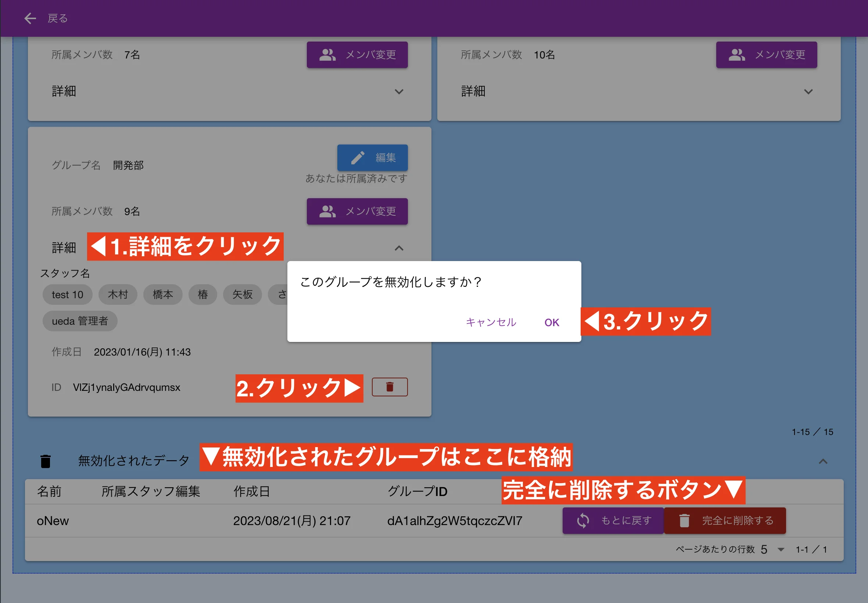Click the people icon on 開発部's メンバ変更 button

pos(328,211)
